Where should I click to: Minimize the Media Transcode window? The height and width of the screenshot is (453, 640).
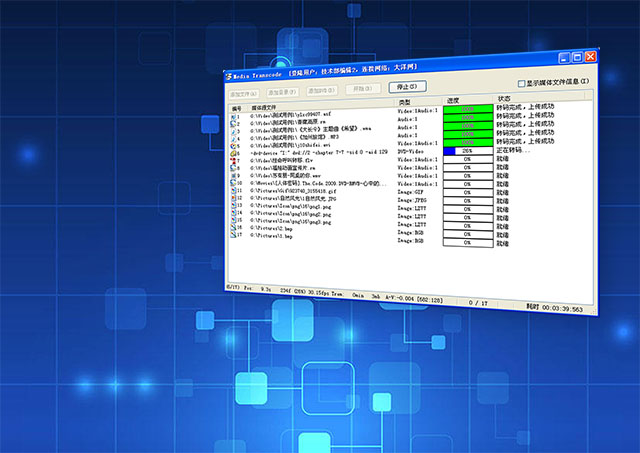(564, 58)
